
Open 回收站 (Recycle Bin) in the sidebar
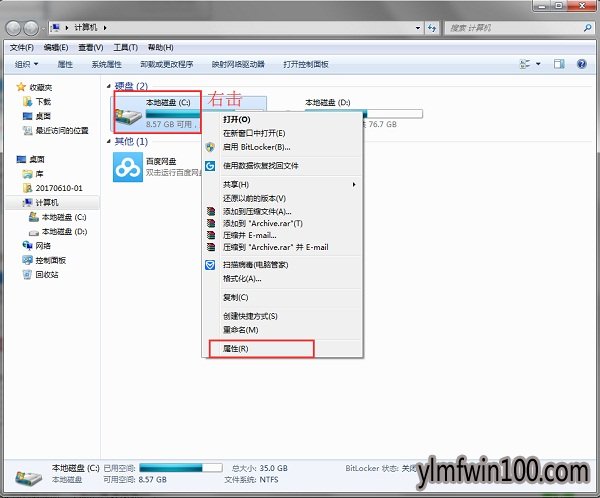coord(48,273)
